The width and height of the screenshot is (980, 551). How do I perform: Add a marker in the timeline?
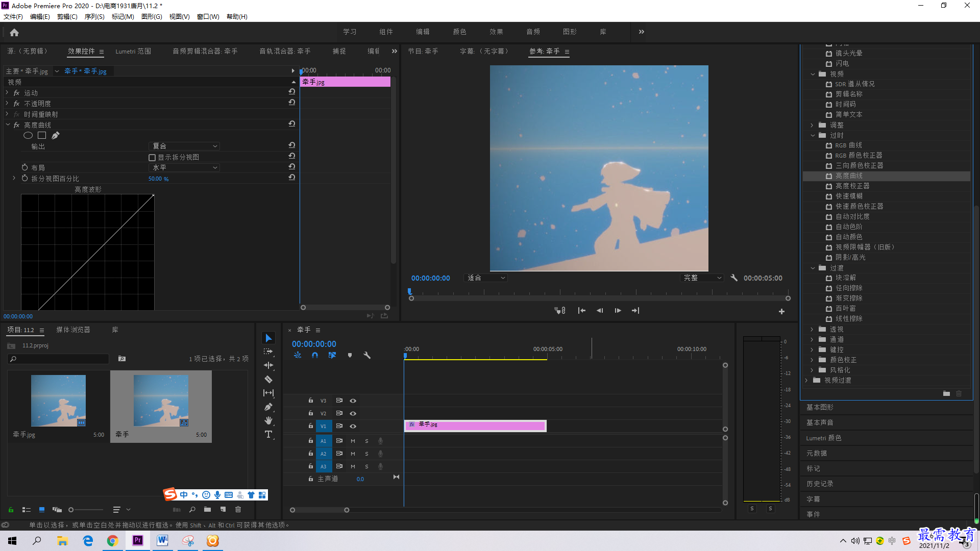click(350, 355)
